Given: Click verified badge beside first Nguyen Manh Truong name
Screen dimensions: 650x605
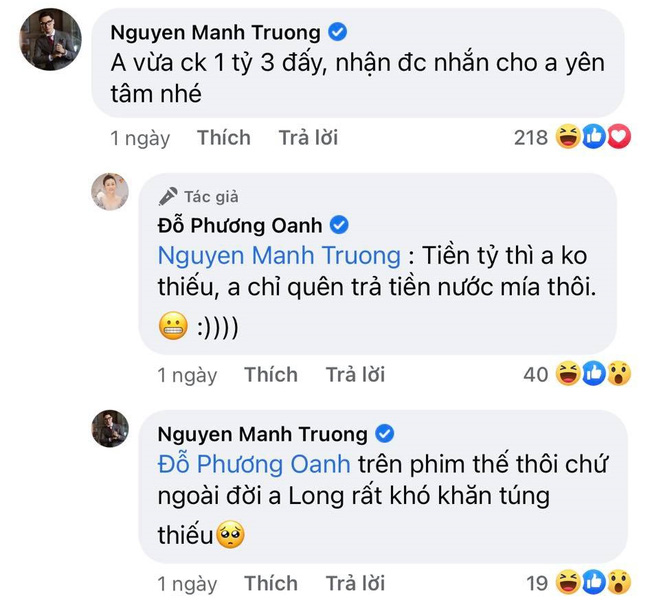Looking at the screenshot, I should (337, 32).
